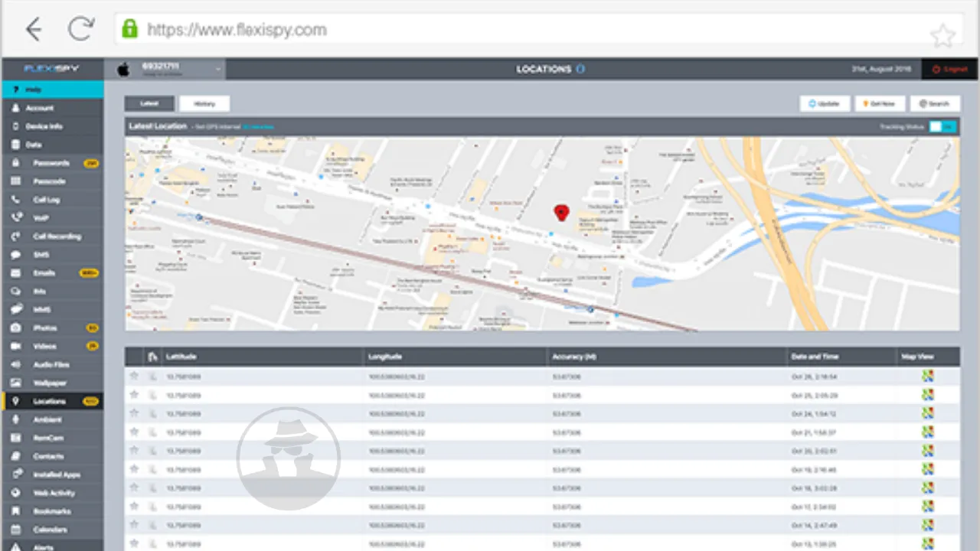980x551 pixels.
Task: Click the Search button
Action: (935, 103)
